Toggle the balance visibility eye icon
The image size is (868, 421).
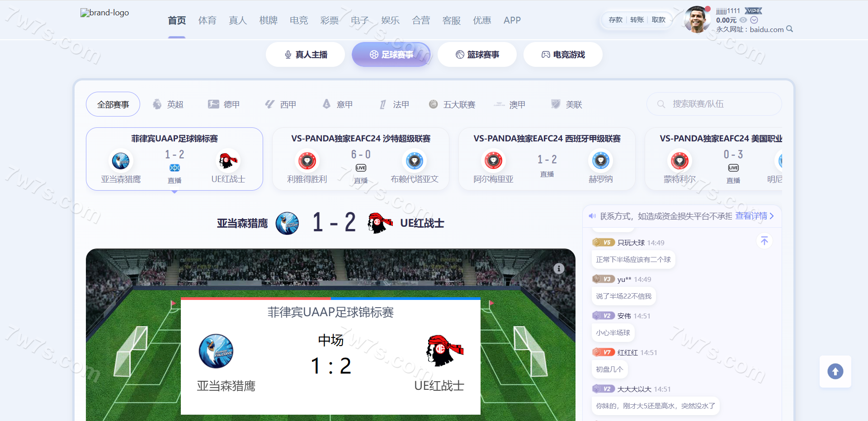point(743,20)
